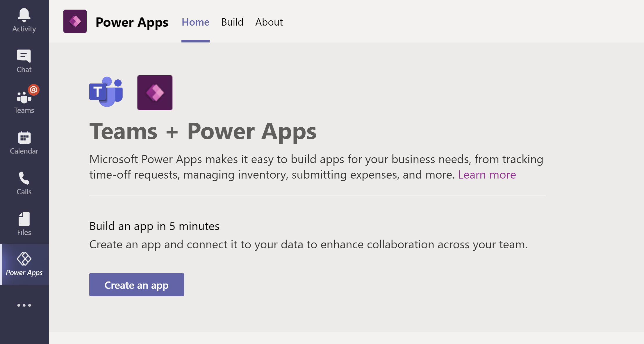Expand additional sidebar apps via ellipsis
This screenshot has height=344, width=644.
24,305
